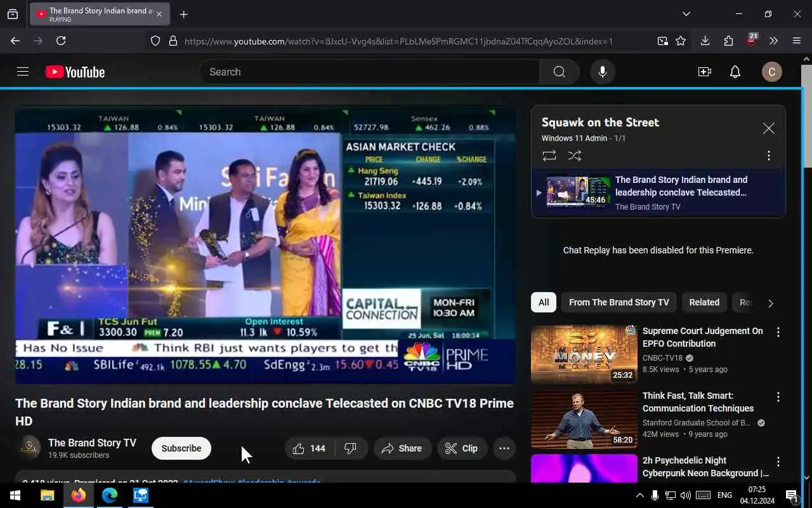This screenshot has width=812, height=508.
Task: Open browser downloads panel
Action: (x=705, y=41)
